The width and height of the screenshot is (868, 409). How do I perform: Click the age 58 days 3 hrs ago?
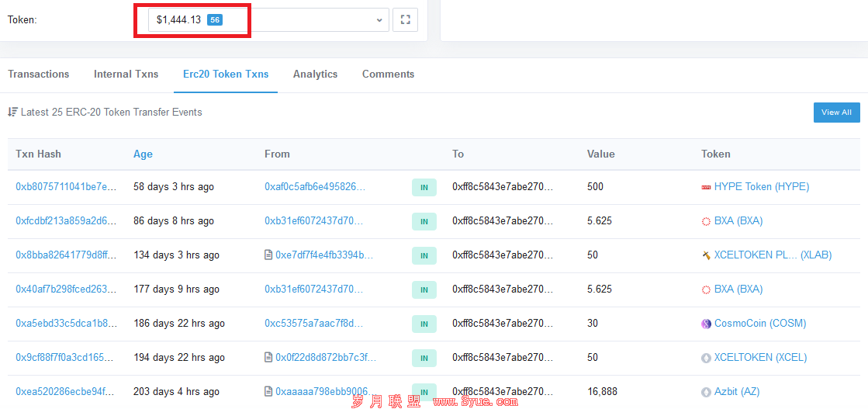(174, 187)
